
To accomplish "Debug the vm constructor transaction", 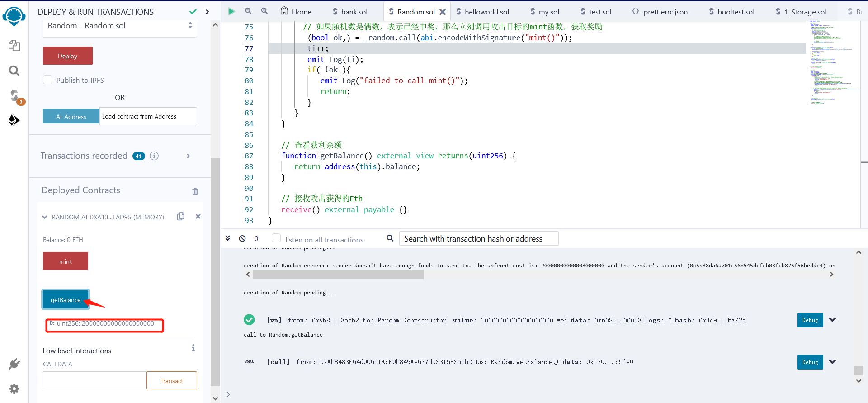I will (810, 320).
